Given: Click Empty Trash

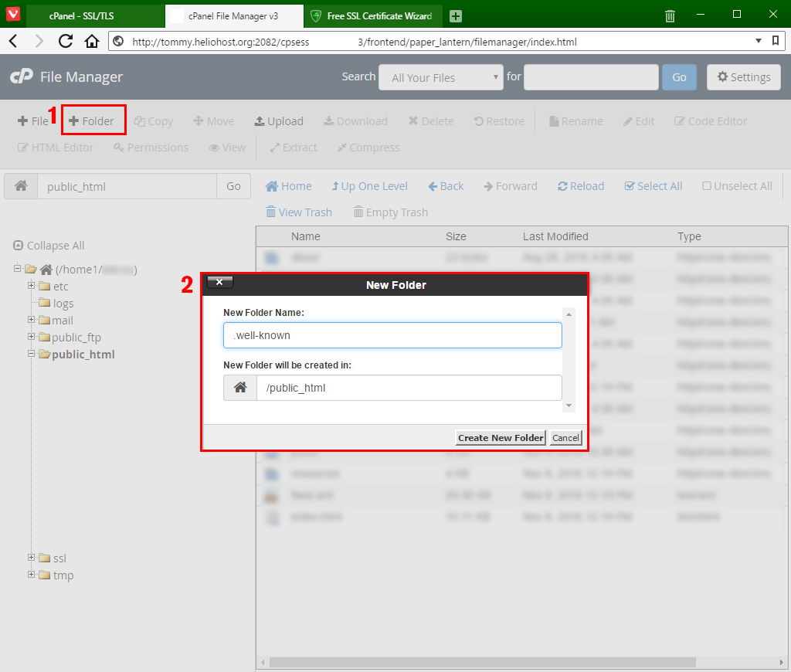Looking at the screenshot, I should coord(390,212).
